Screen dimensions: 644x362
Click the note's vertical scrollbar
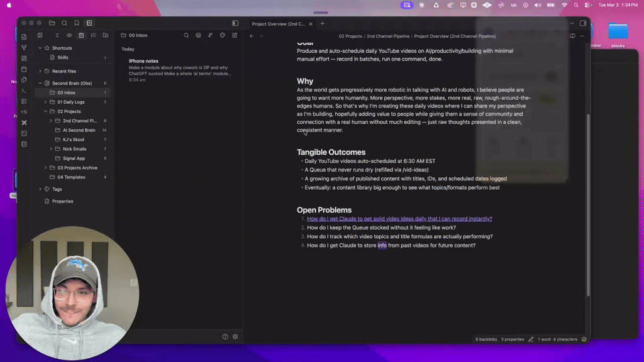588,206
